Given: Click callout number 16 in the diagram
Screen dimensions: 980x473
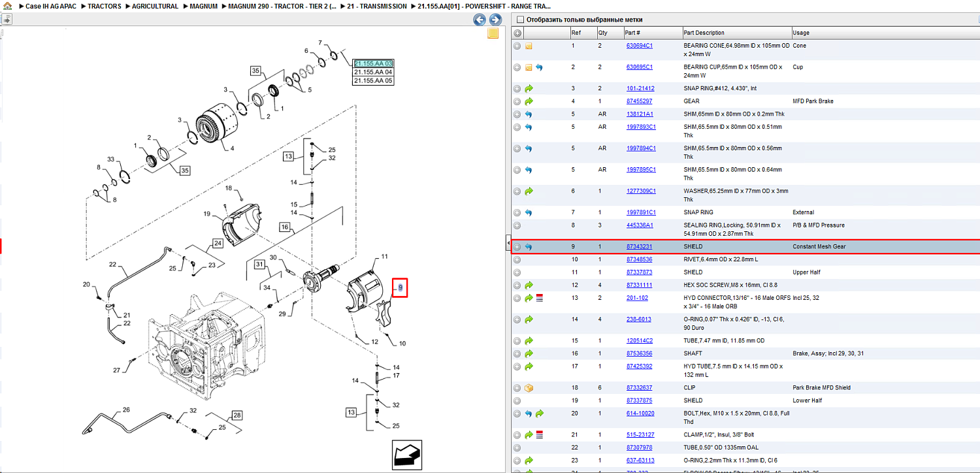Looking at the screenshot, I should coord(285,227).
